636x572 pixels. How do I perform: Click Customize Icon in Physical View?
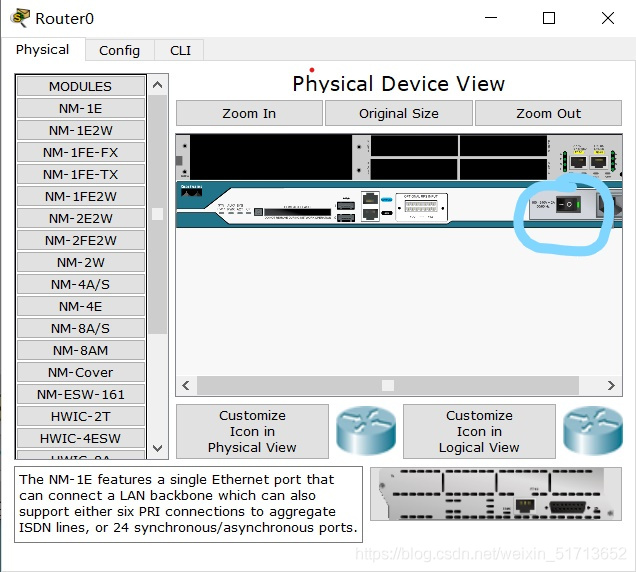[252, 431]
